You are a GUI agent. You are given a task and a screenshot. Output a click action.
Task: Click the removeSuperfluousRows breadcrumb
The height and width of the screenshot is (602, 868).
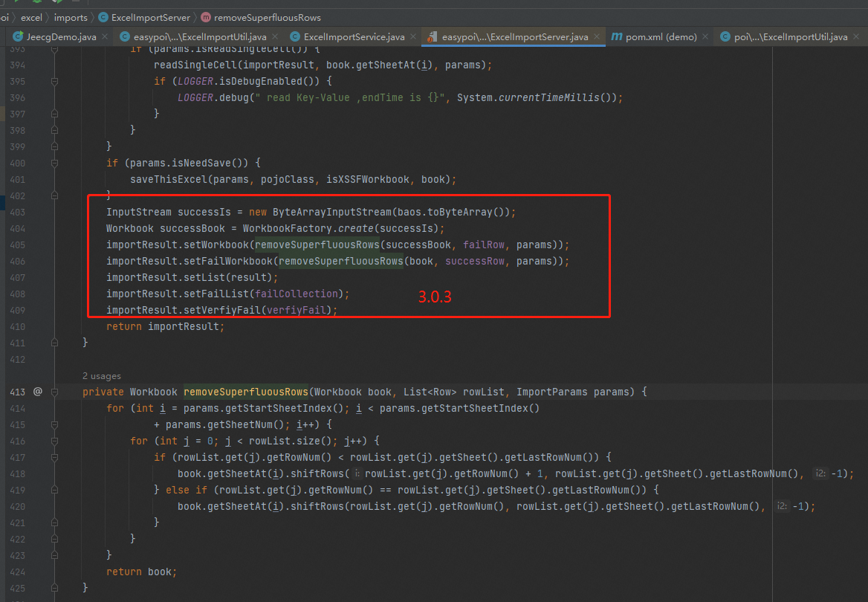[268, 17]
